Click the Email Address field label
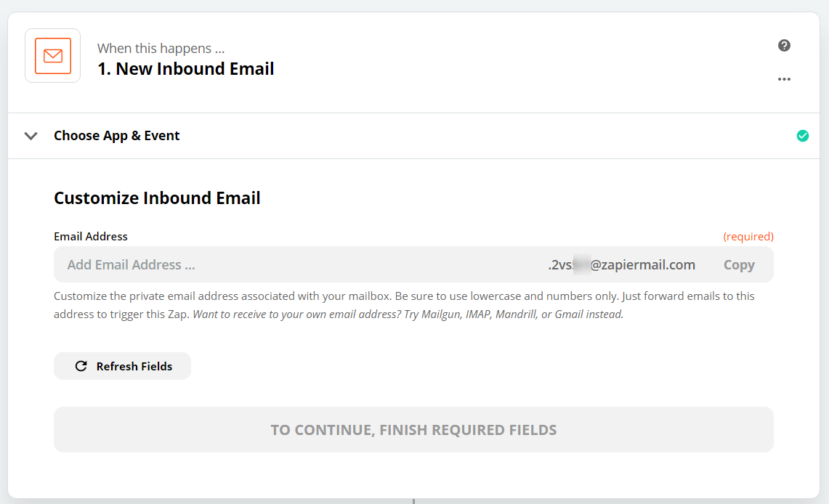Image resolution: width=829 pixels, height=504 pixels. click(90, 236)
